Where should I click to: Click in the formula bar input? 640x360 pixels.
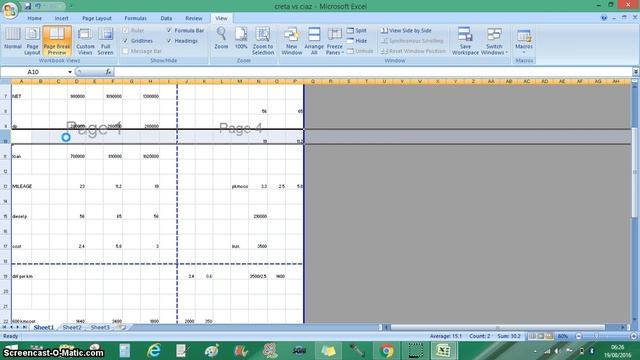click(x=373, y=72)
